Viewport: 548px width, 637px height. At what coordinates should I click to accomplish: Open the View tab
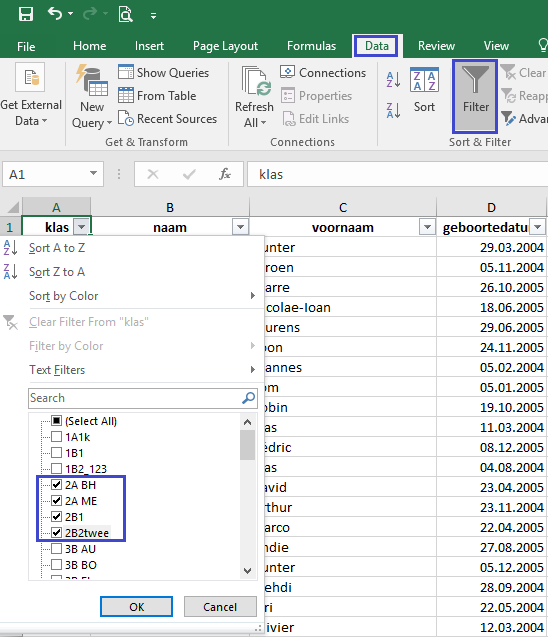coord(496,46)
